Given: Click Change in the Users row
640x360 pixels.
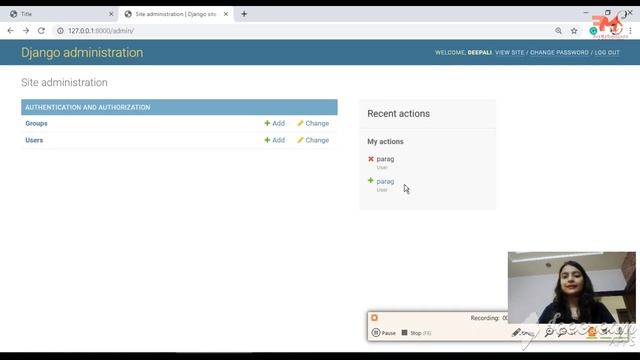Looking at the screenshot, I should pyautogui.click(x=313, y=140).
